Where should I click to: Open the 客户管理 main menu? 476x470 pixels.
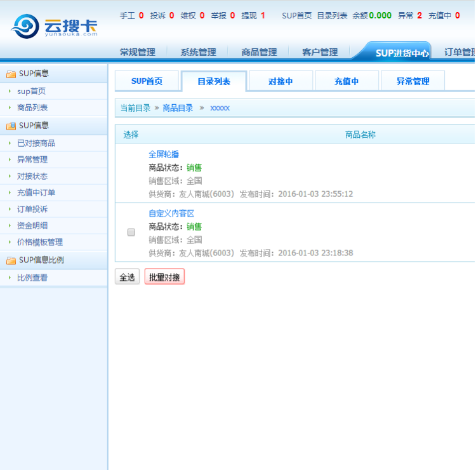coord(320,52)
